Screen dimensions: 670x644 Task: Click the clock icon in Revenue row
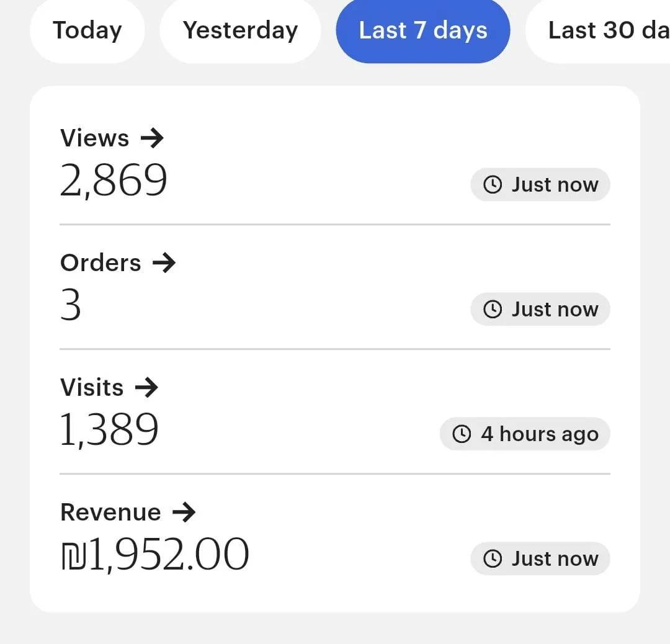(493, 559)
